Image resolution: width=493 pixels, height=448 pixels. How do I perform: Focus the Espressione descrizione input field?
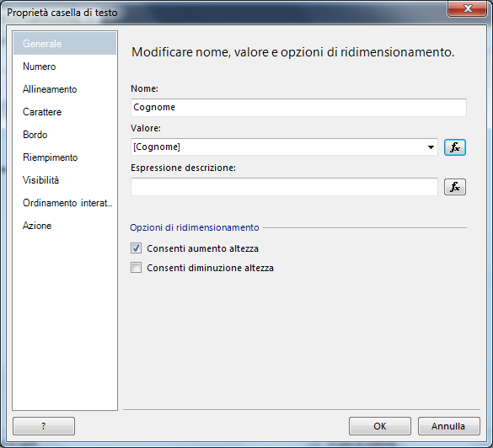coord(284,187)
